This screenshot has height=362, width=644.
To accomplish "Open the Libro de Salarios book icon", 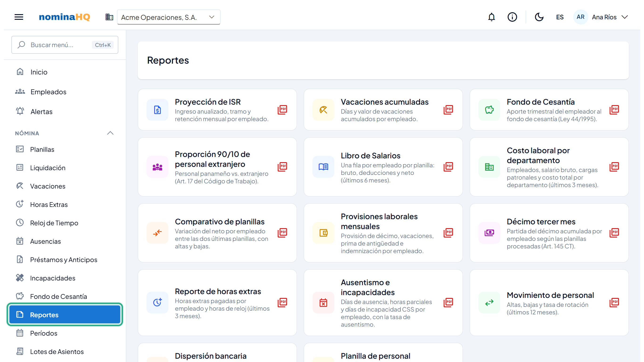I will [323, 167].
